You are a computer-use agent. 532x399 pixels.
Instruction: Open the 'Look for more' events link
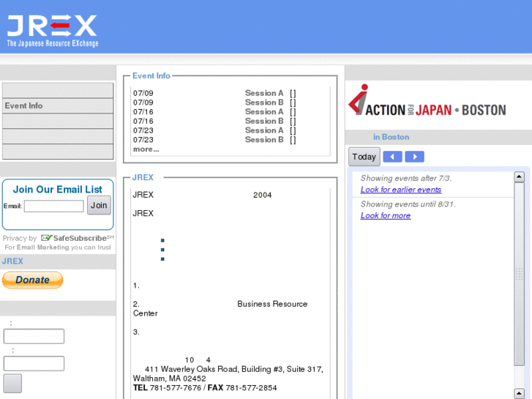pyautogui.click(x=386, y=215)
